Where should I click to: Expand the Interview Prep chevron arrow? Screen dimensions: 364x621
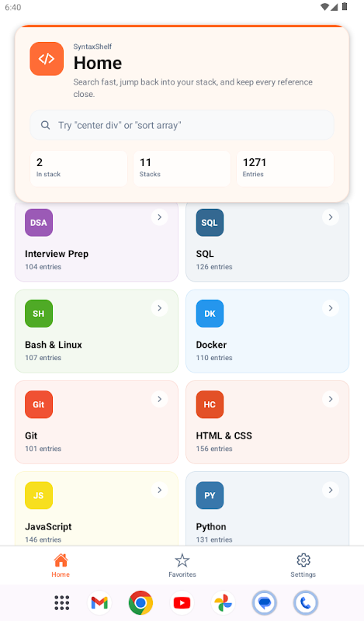point(159,217)
